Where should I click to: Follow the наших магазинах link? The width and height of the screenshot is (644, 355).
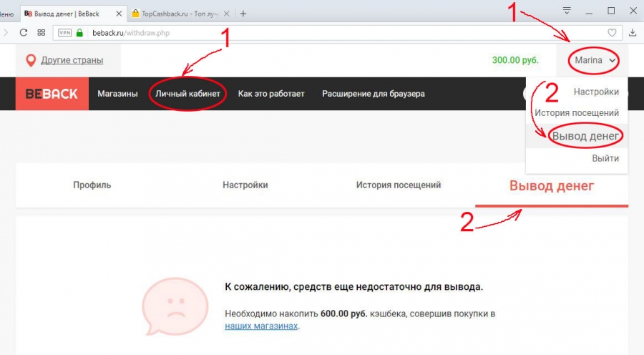261,326
